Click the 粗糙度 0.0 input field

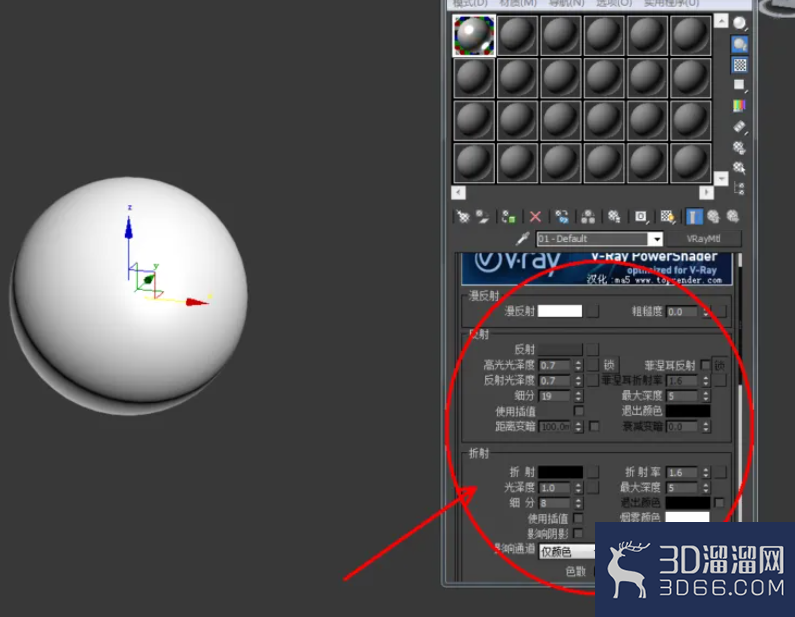point(684,312)
